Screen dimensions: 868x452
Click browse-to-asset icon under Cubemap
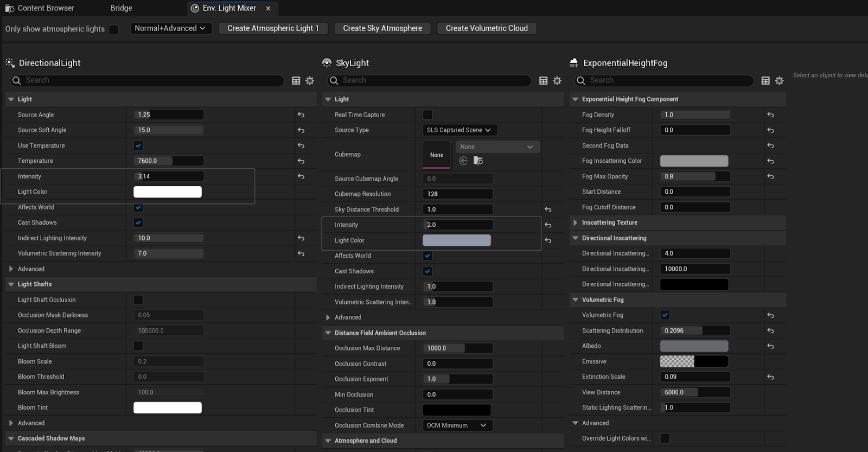(478, 161)
